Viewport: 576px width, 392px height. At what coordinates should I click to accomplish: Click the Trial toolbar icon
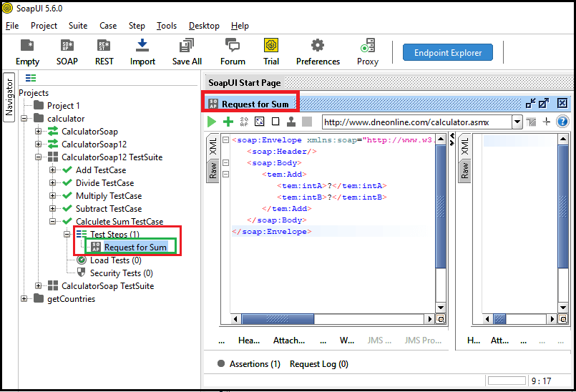coord(271,46)
